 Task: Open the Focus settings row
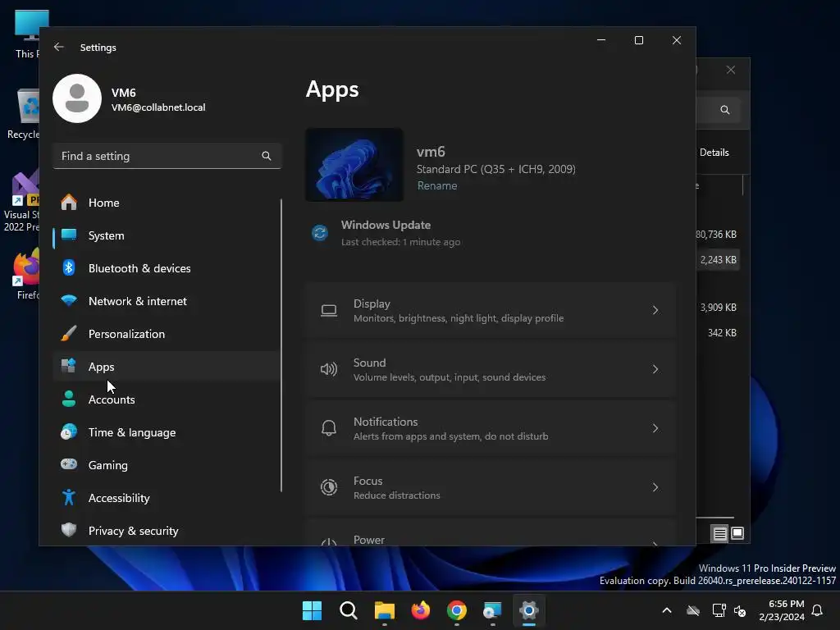(x=491, y=487)
